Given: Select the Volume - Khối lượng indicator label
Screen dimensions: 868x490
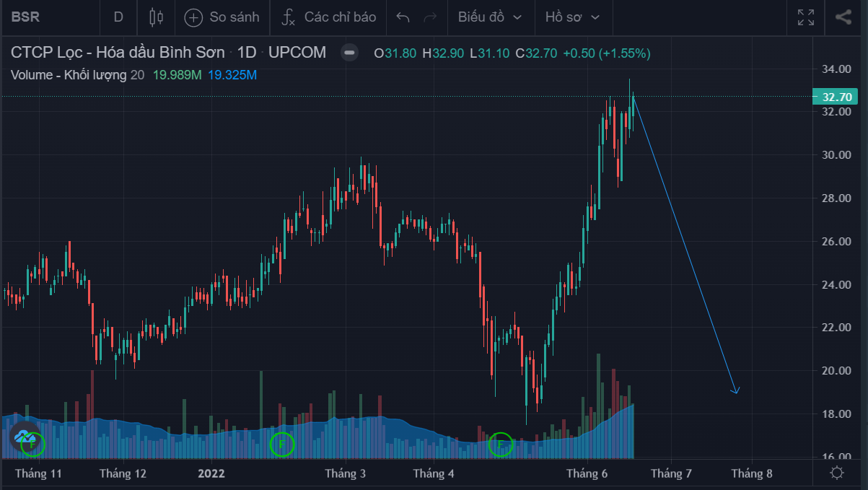Looking at the screenshot, I should pyautogui.click(x=69, y=75).
